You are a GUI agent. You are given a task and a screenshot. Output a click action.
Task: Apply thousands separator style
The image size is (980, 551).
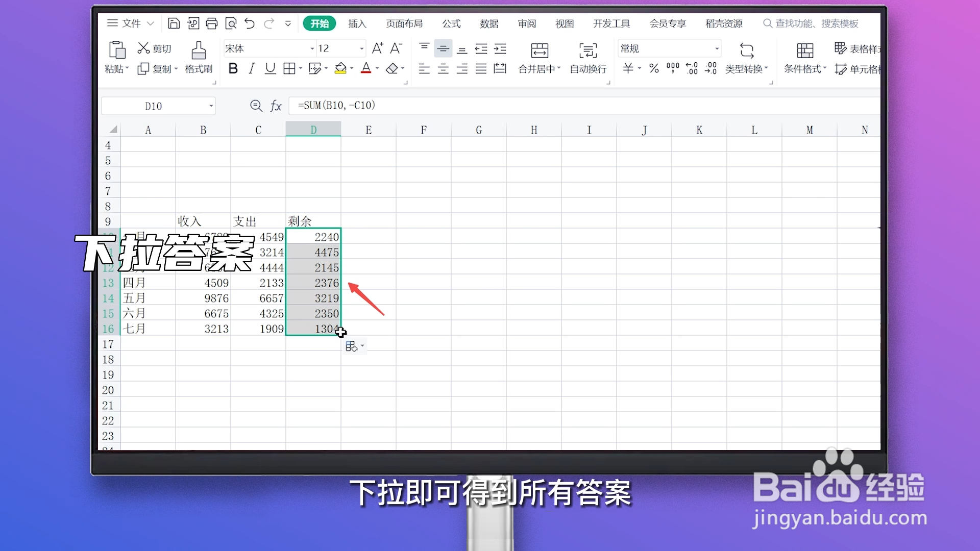[673, 68]
